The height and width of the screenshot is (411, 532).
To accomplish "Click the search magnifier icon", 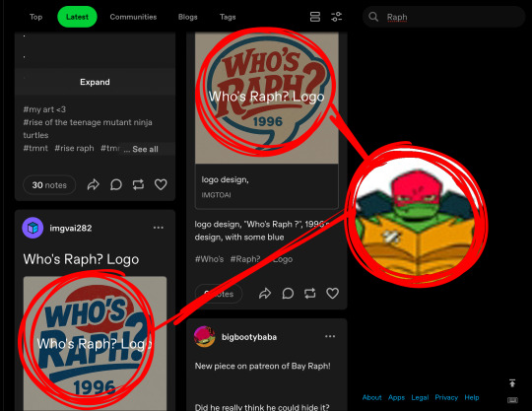I will [x=373, y=17].
